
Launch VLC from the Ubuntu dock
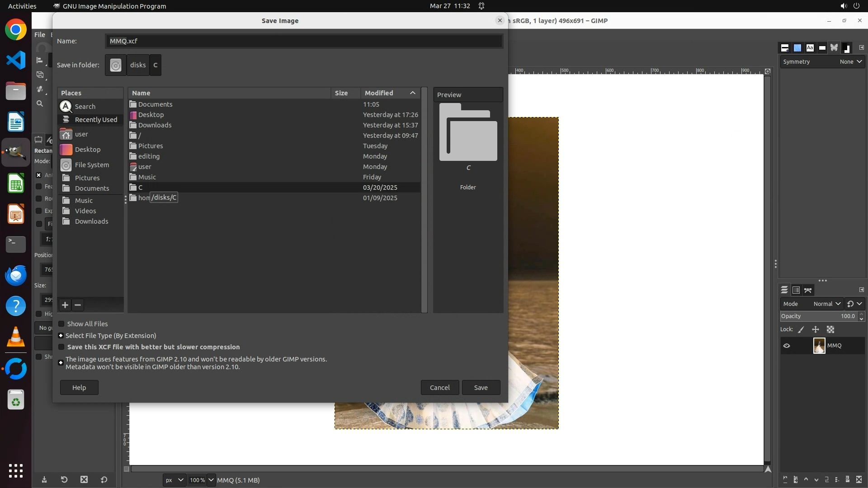coord(16,337)
